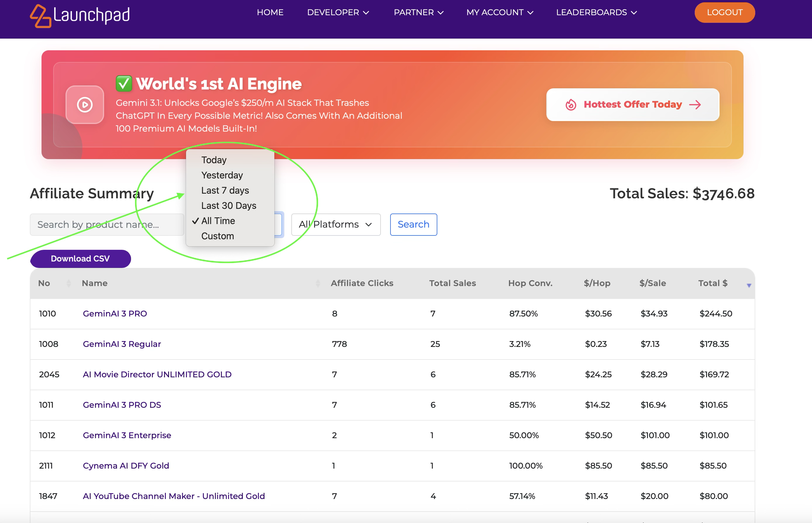This screenshot has width=812, height=523.
Task: Click the 3.21% hop conversion value
Action: 519,344
